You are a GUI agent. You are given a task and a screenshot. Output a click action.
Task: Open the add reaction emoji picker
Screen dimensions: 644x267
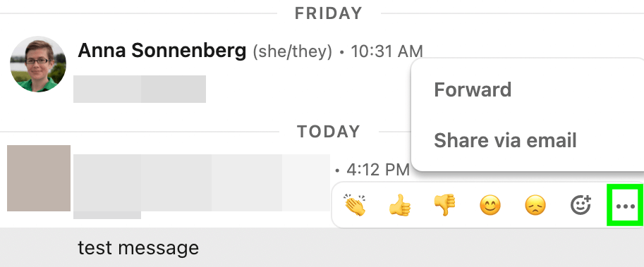581,205
